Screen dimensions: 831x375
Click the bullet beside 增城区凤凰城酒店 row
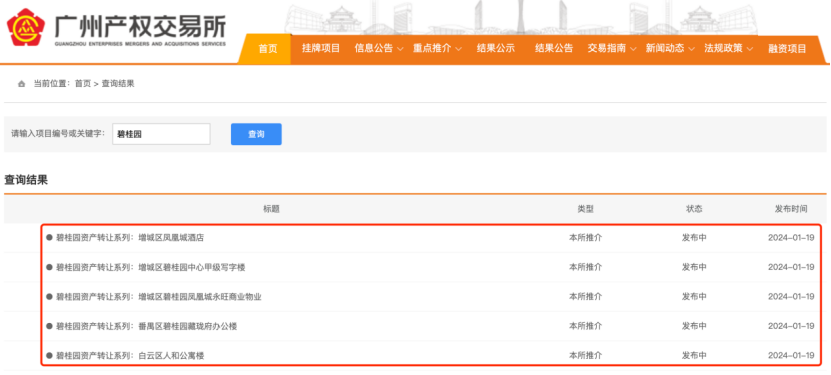click(49, 238)
